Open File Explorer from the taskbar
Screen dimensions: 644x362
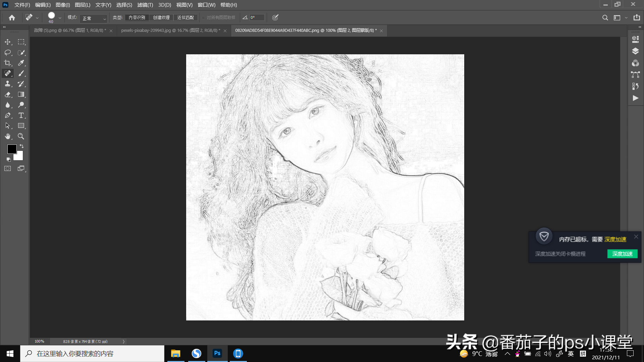[x=175, y=354]
